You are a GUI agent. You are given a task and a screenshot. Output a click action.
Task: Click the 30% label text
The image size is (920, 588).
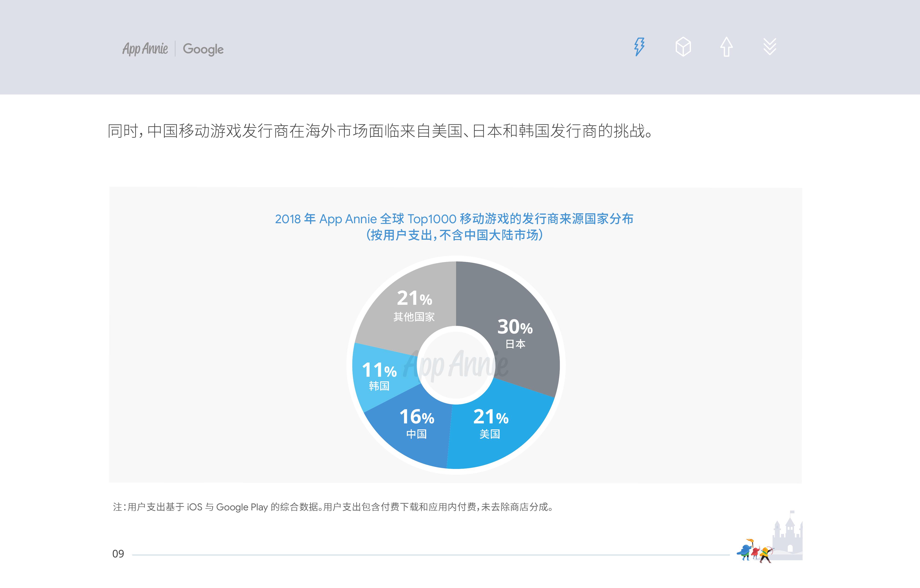[515, 327]
